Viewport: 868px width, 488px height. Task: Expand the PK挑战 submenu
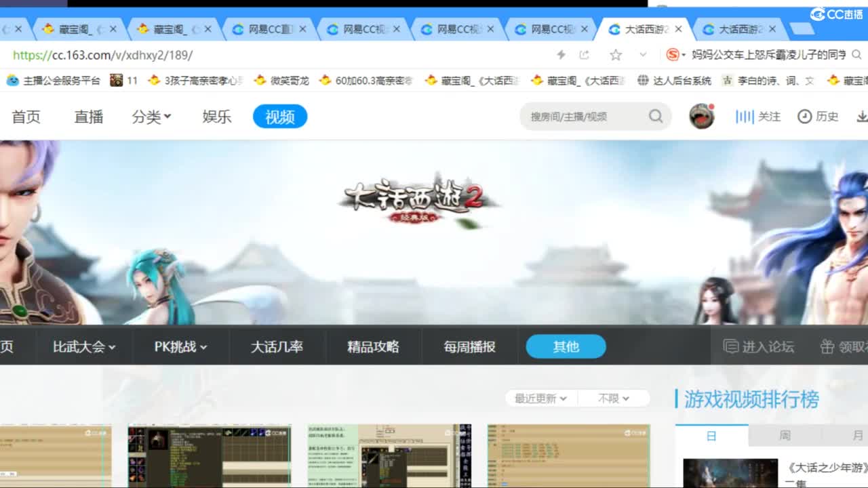click(x=180, y=346)
